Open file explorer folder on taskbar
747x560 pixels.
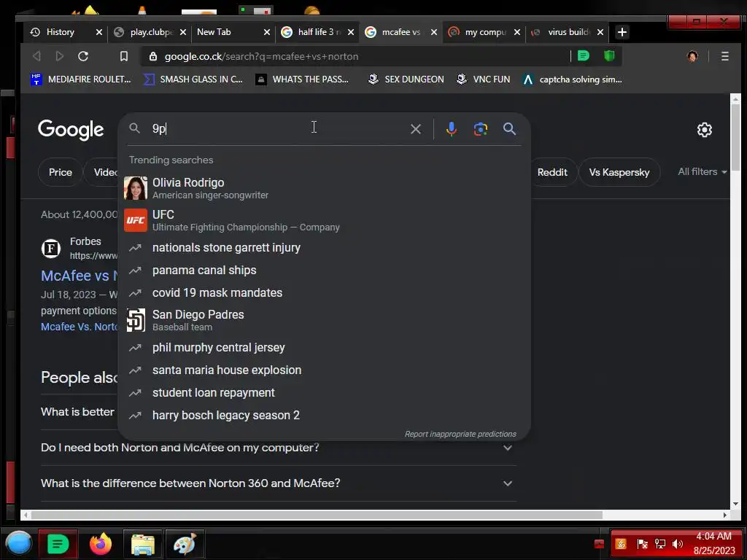[x=142, y=544]
